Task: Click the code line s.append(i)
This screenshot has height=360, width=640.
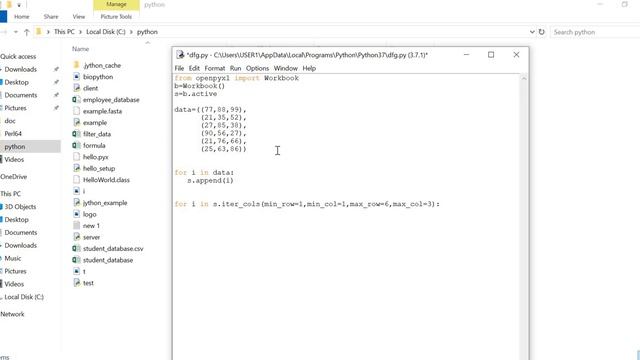Action: click(210, 180)
